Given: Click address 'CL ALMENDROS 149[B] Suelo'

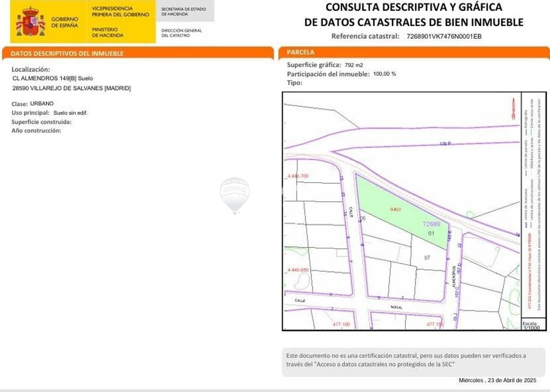Looking at the screenshot, I should [x=52, y=78].
